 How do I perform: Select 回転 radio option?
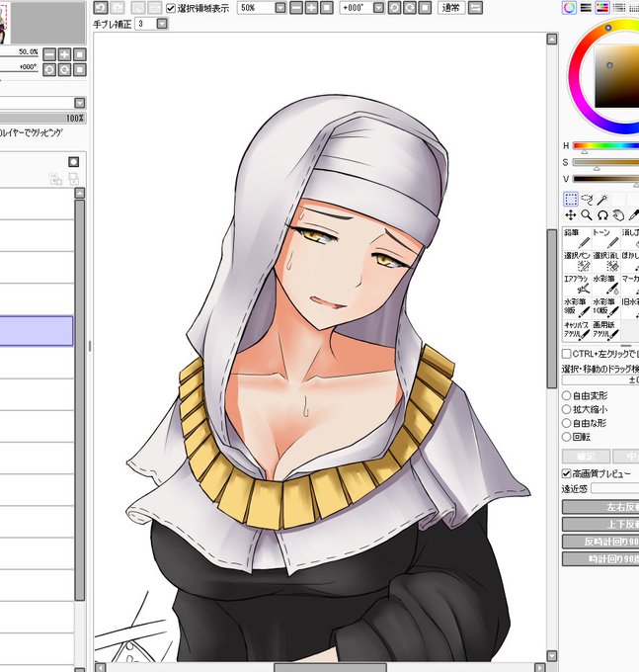(x=567, y=437)
